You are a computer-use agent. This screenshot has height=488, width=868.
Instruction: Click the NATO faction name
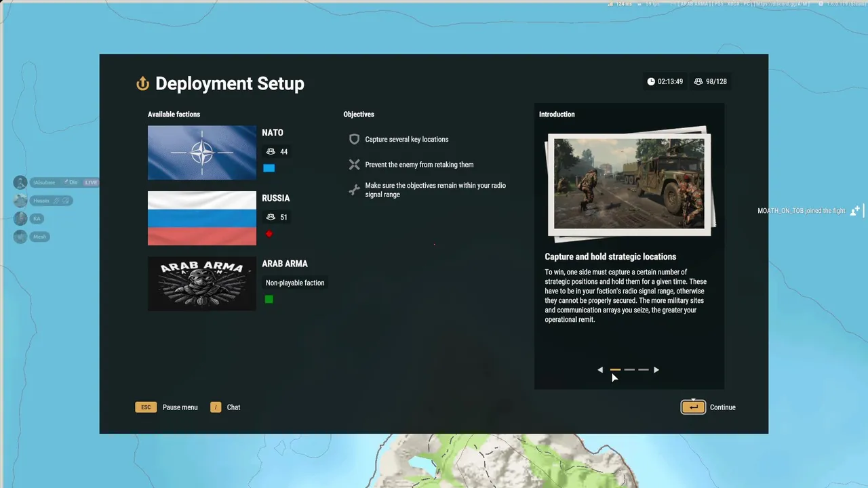pos(273,133)
